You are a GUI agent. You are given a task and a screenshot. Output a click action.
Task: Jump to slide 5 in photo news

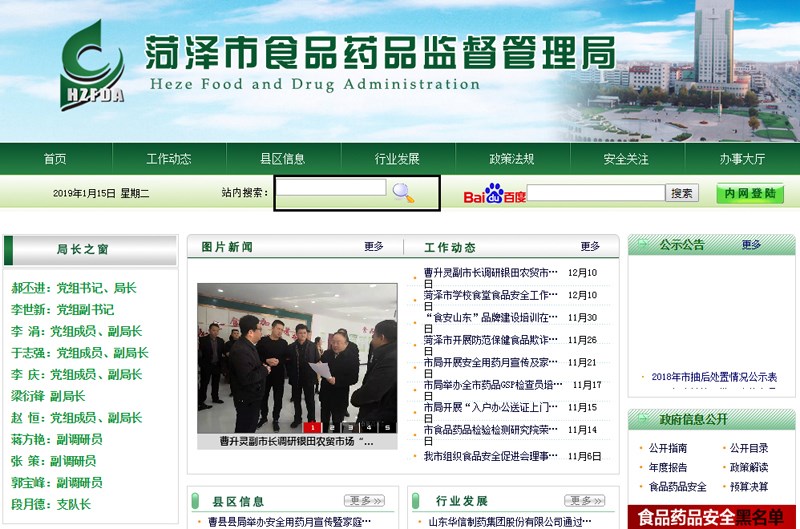(388, 427)
